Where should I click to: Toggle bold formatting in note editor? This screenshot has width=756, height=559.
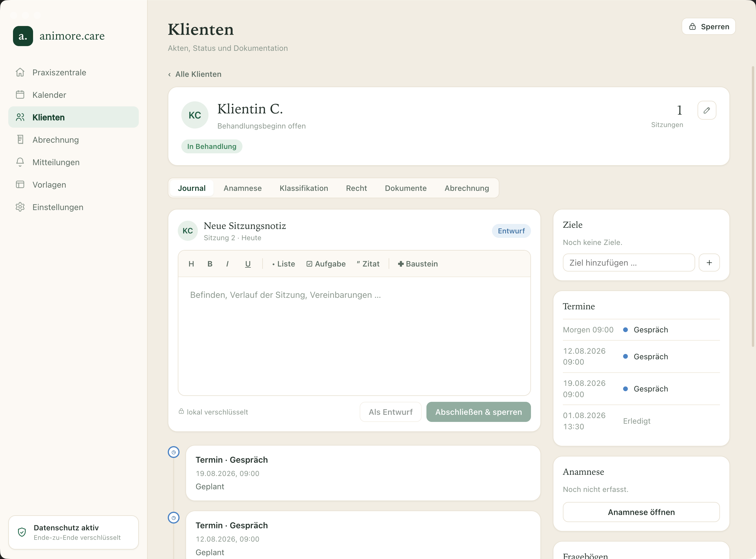210,264
